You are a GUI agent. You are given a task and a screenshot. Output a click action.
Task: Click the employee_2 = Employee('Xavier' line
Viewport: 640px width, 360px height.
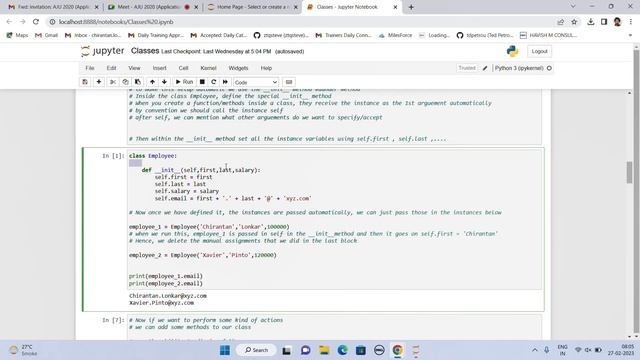[x=202, y=255]
